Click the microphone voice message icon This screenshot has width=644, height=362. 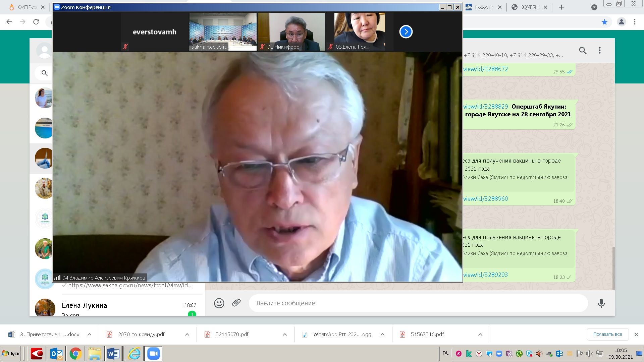pyautogui.click(x=601, y=303)
